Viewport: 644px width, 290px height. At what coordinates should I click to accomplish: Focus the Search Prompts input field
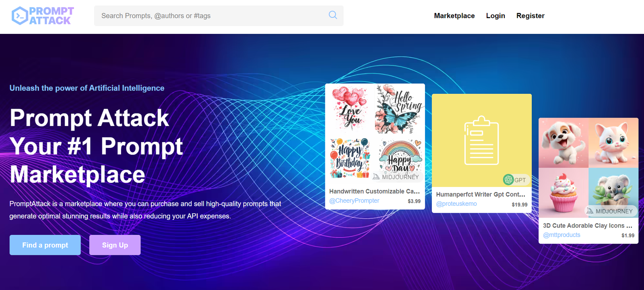tap(209, 16)
